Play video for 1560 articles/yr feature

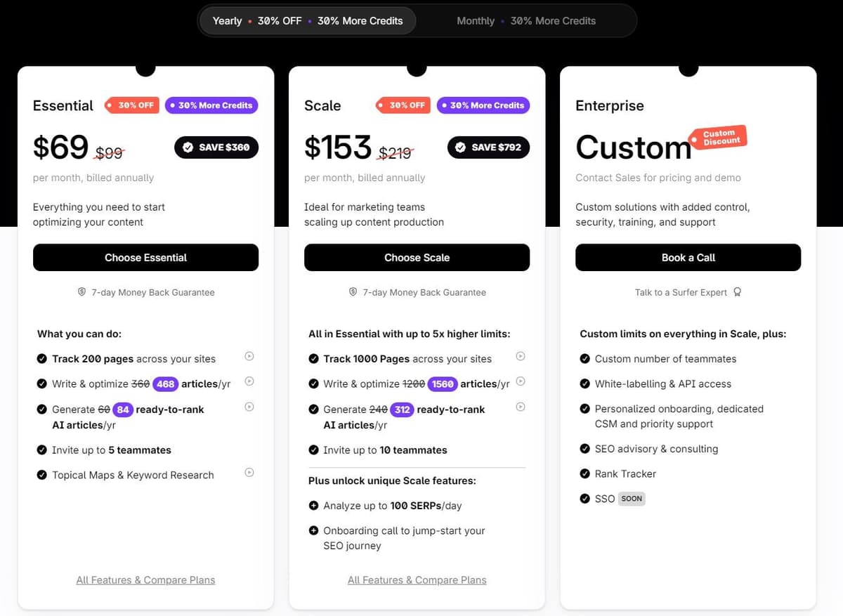(x=521, y=381)
